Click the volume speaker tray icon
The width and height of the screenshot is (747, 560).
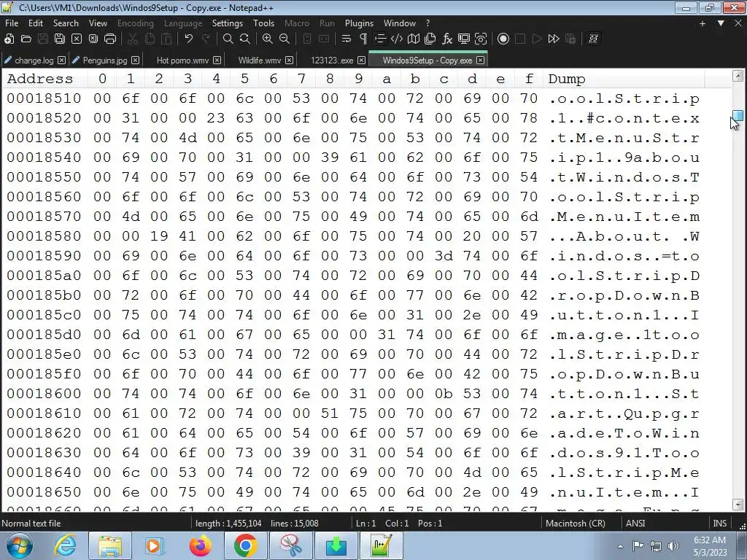pos(673,546)
